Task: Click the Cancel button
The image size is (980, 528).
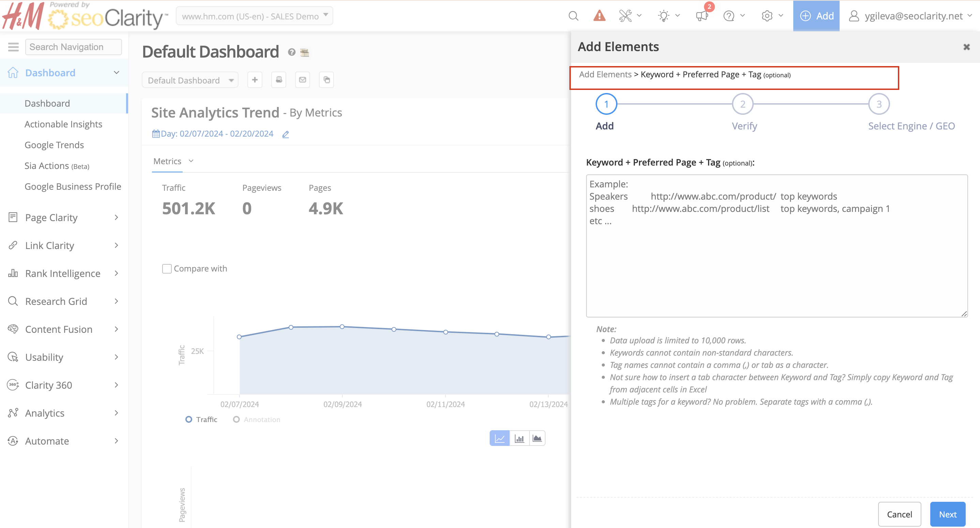Action: click(x=899, y=514)
